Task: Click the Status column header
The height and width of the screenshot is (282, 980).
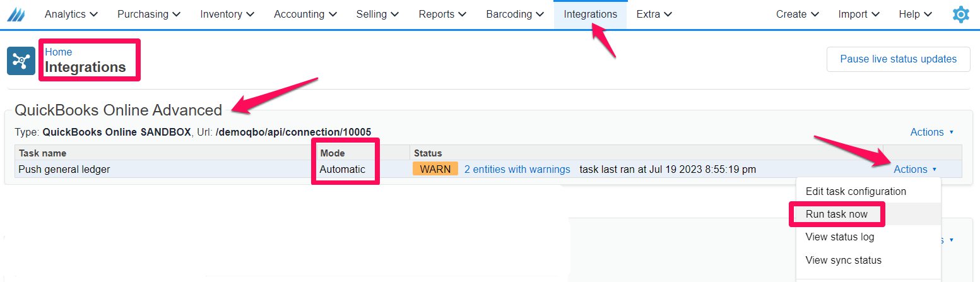Action: click(x=428, y=153)
